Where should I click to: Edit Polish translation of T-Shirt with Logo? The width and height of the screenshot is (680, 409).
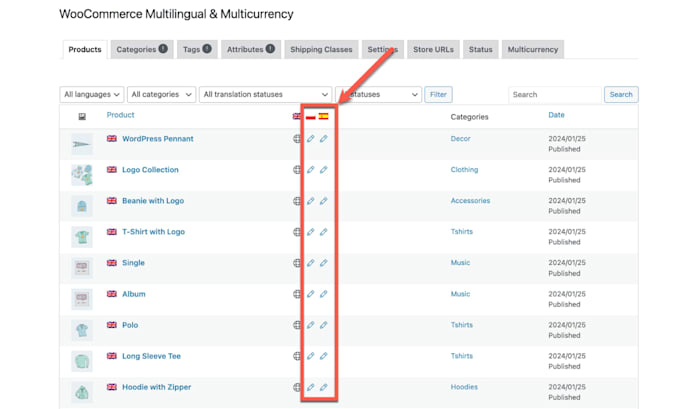click(x=311, y=232)
